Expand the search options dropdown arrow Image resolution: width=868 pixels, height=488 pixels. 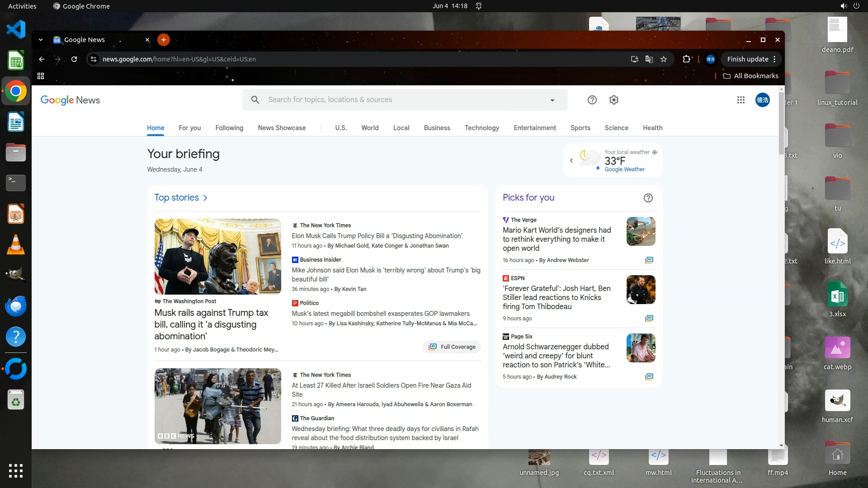(552, 100)
